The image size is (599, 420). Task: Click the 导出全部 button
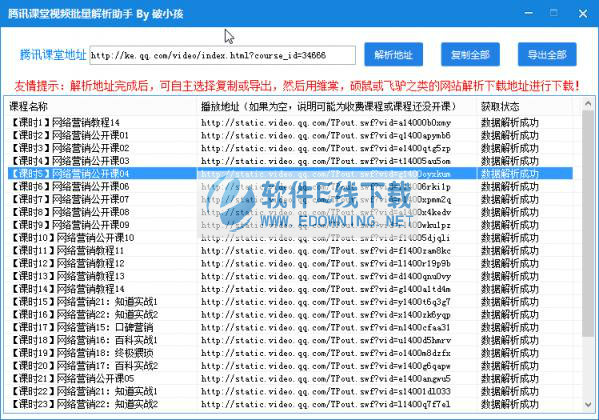tap(547, 55)
